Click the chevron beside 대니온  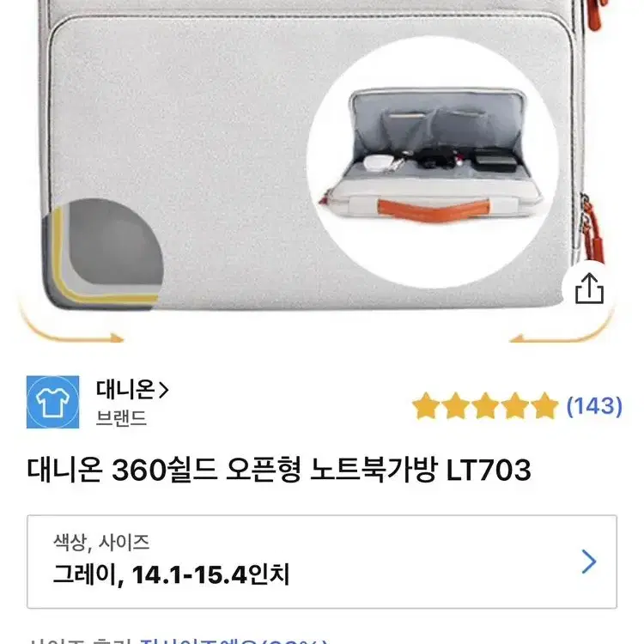pyautogui.click(x=163, y=390)
